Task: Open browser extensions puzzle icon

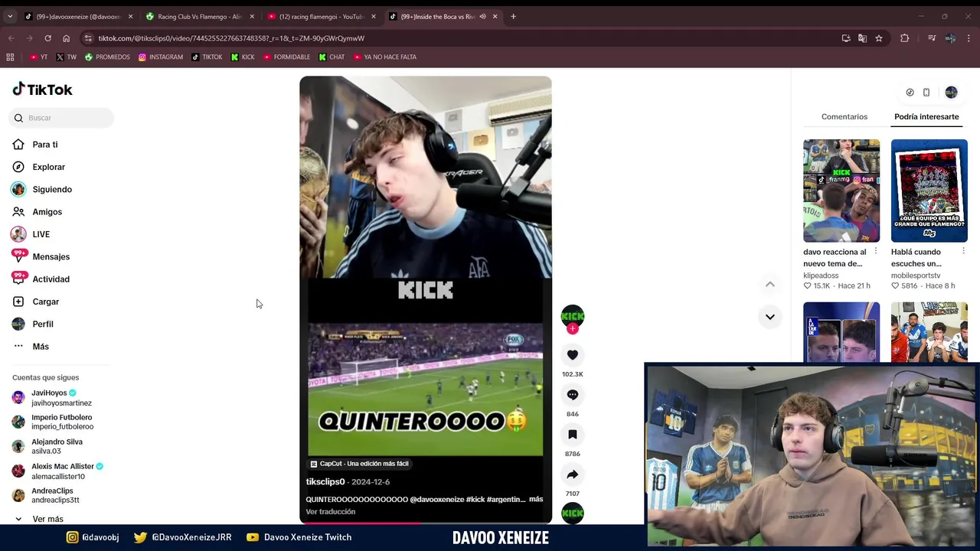Action: [x=904, y=38]
